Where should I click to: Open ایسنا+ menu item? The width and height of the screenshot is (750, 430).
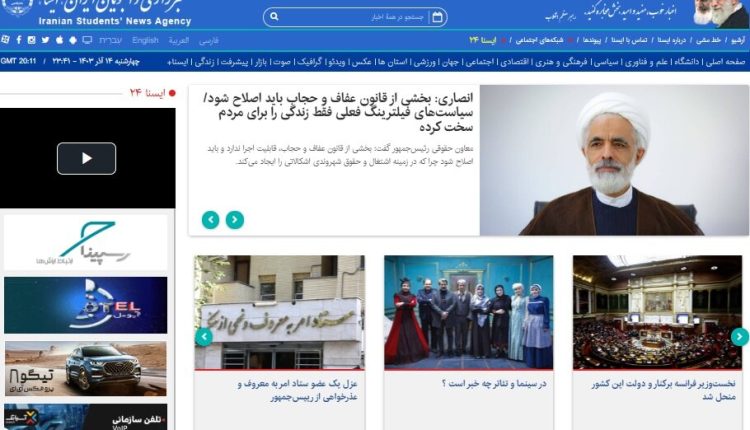[178, 62]
